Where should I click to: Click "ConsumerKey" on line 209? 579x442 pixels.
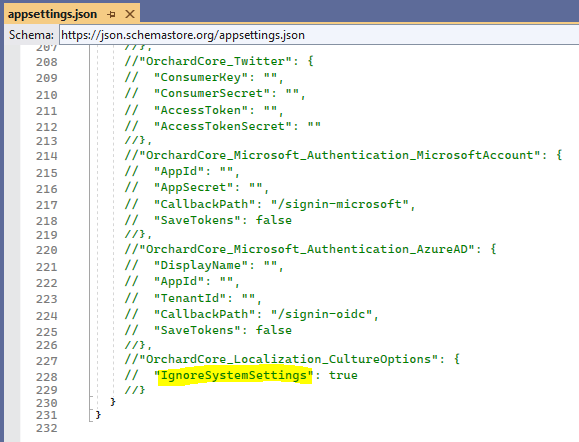pos(201,77)
